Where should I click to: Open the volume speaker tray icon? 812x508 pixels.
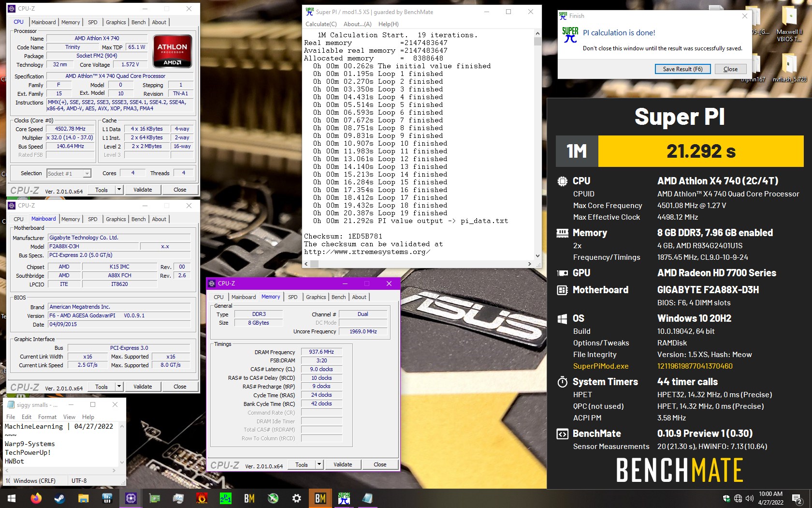pos(750,498)
